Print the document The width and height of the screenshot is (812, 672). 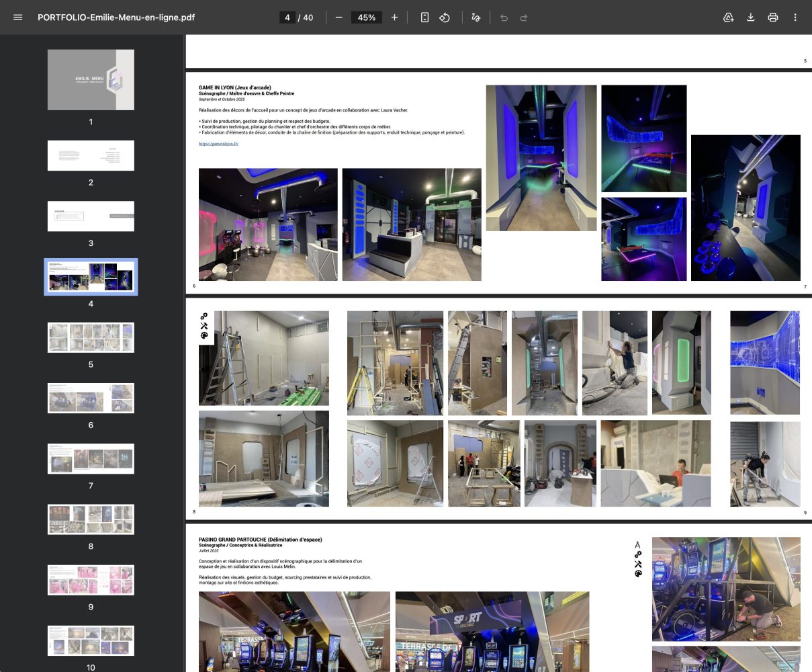coord(773,17)
